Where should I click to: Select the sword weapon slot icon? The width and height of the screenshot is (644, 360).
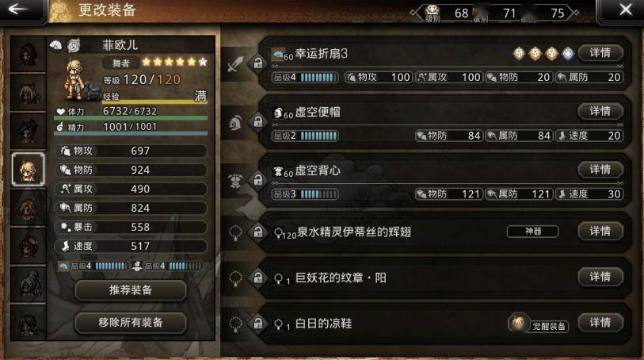pos(236,64)
